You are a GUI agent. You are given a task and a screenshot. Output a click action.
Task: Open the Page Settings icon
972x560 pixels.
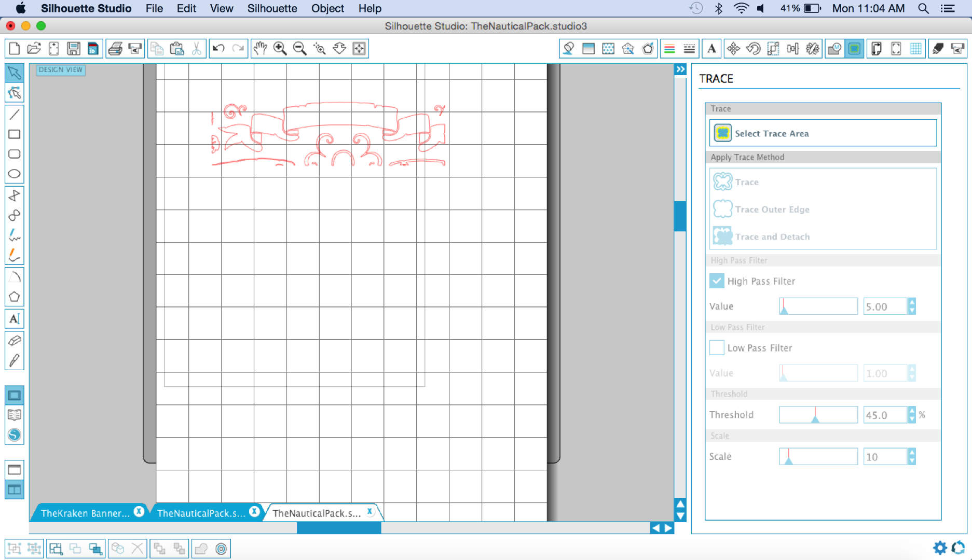click(x=876, y=49)
